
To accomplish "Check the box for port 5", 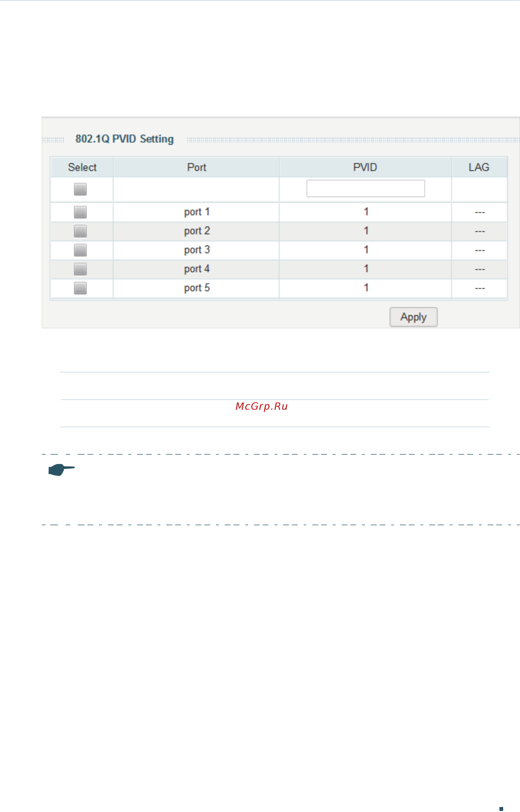I will click(x=80, y=288).
